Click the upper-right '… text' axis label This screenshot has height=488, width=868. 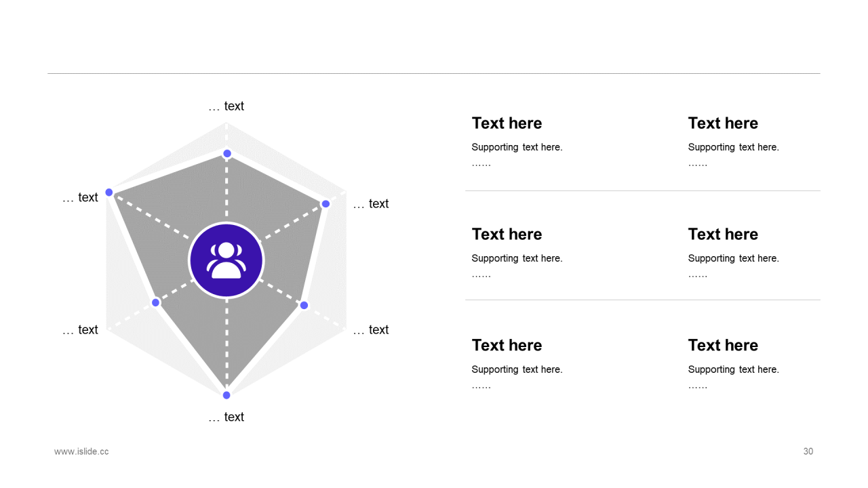[371, 204]
